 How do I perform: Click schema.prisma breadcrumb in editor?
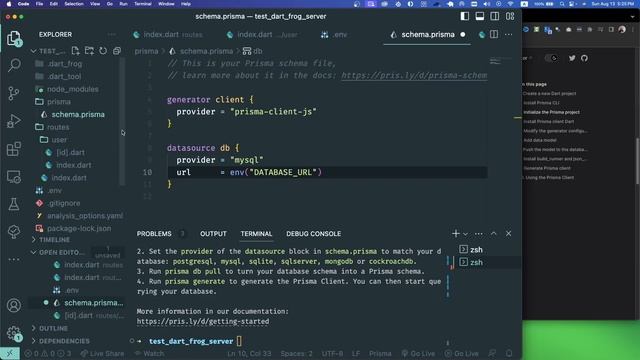point(206,51)
